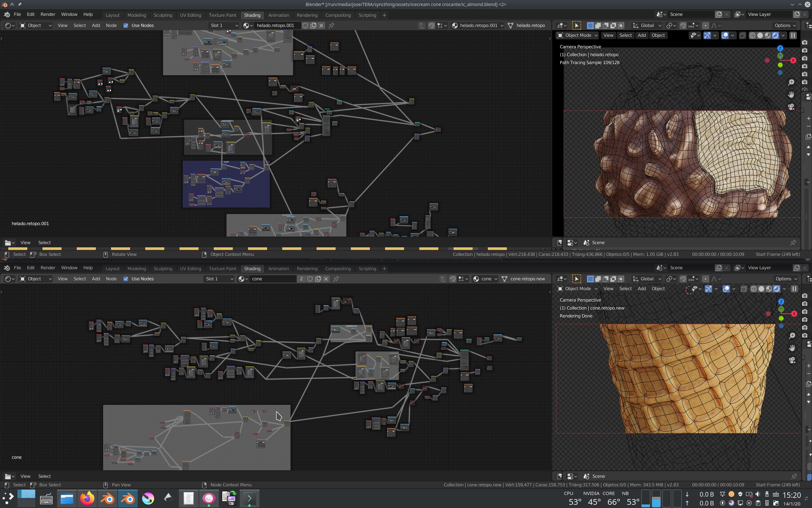Viewport: 812px width, 508px height.
Task: Switch cone.retopo.new viewport to solid shading
Action: (761, 289)
